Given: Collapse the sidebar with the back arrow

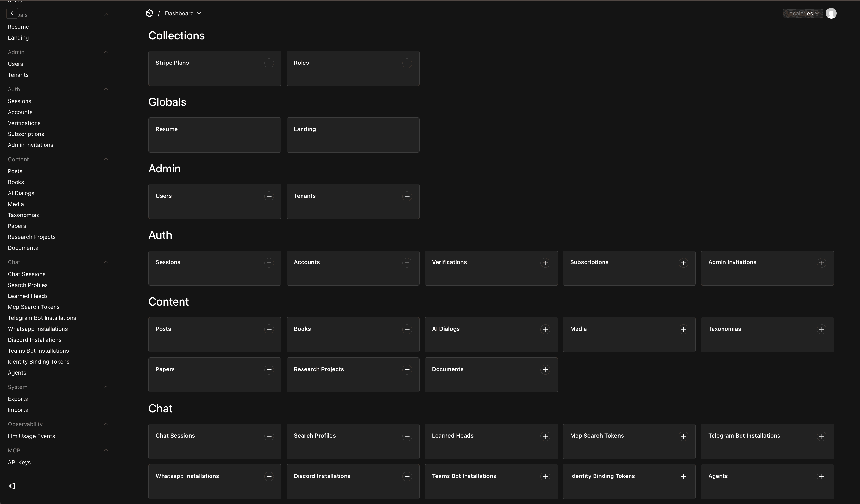Looking at the screenshot, I should [x=12, y=13].
